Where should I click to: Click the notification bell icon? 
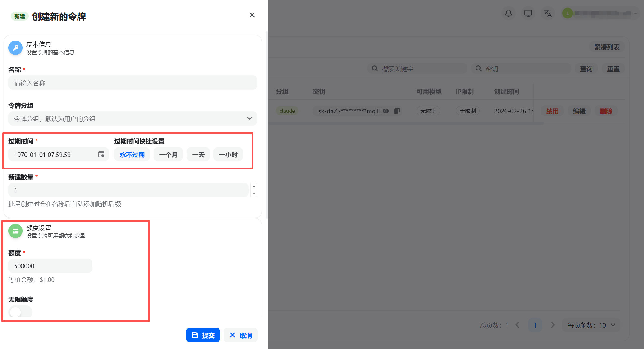tap(508, 13)
